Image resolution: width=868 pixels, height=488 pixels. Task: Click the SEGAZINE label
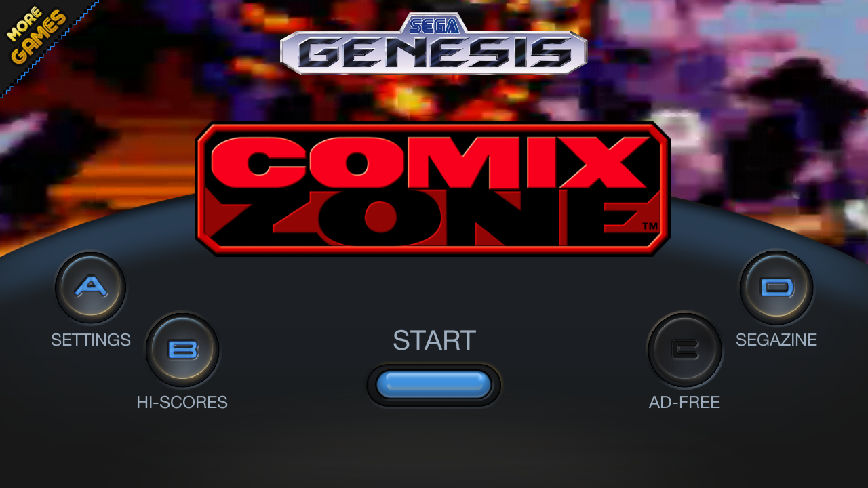(x=776, y=340)
